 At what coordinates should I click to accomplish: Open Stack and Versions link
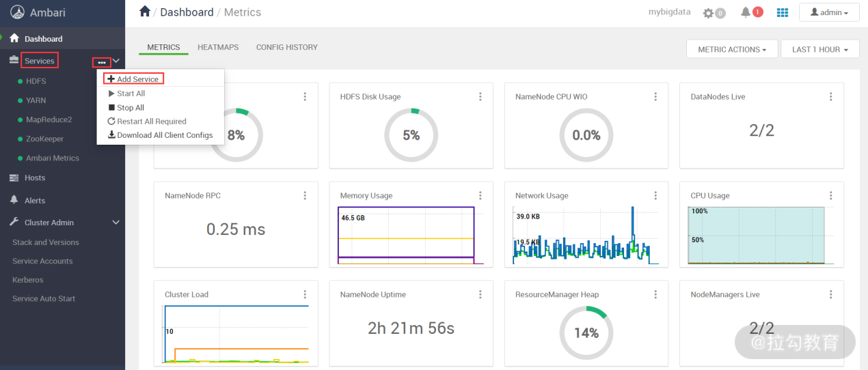tap(46, 242)
